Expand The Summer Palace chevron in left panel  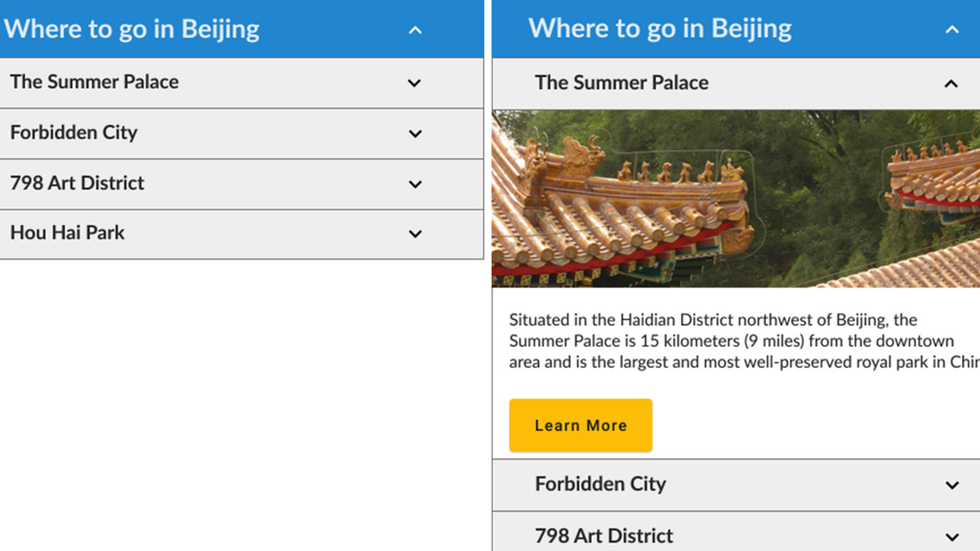pyautogui.click(x=415, y=82)
